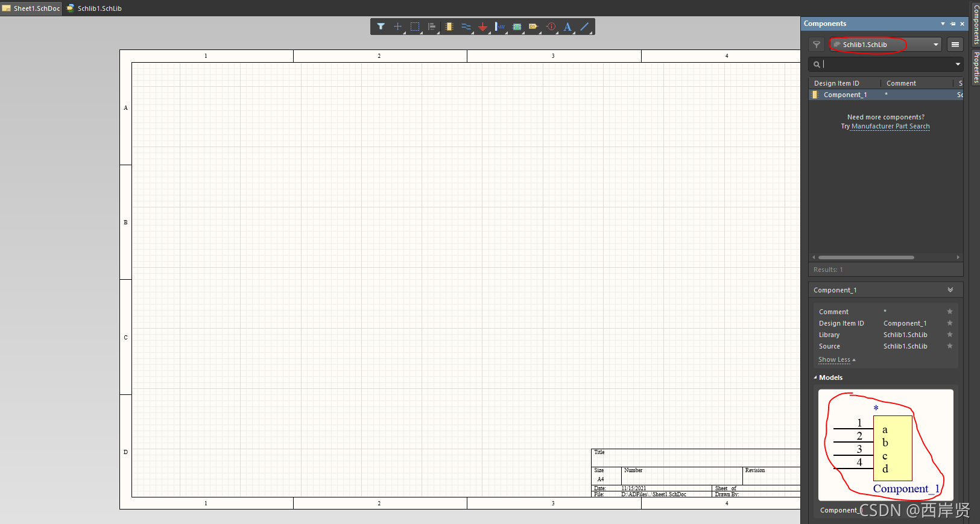980x524 pixels.
Task: Open the Align Objects tool
Action: tap(432, 27)
